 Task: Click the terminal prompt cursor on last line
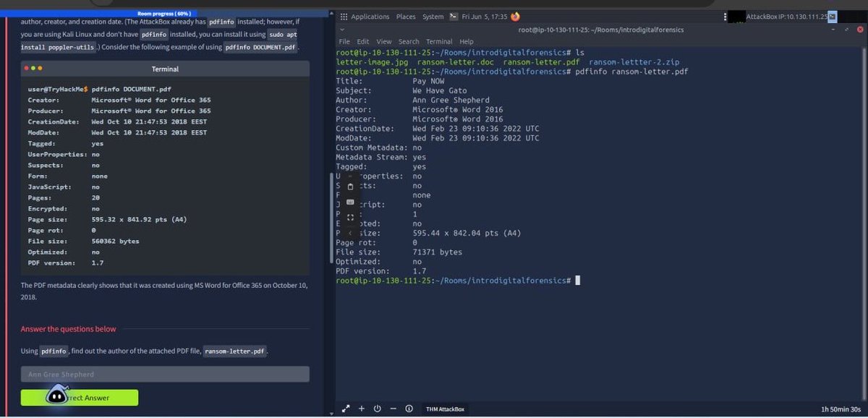[x=577, y=281]
